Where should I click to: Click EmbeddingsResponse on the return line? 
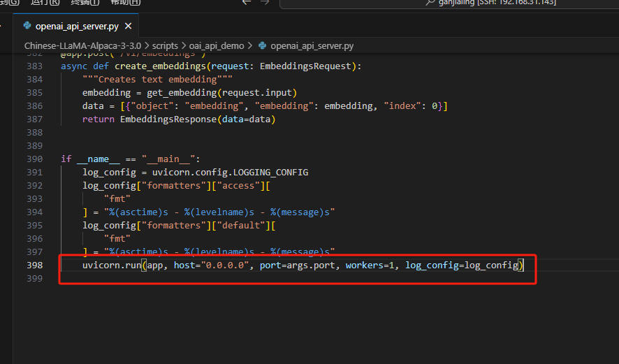tap(168, 119)
